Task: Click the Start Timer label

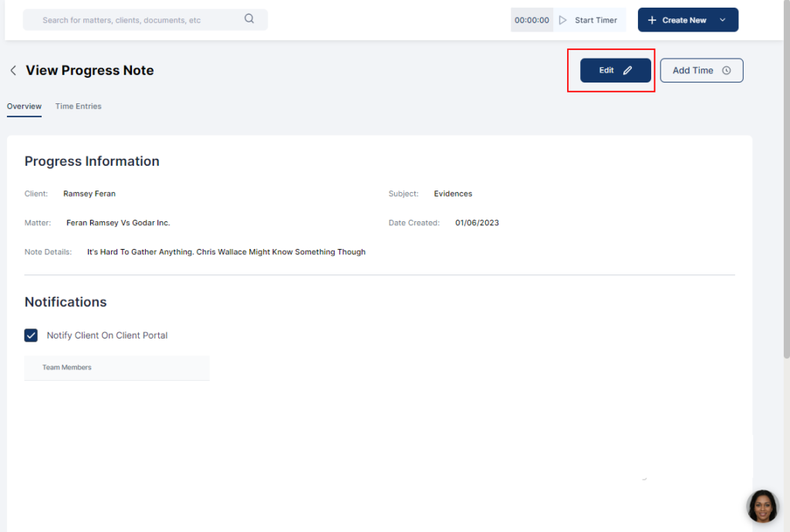Action: (x=596, y=20)
